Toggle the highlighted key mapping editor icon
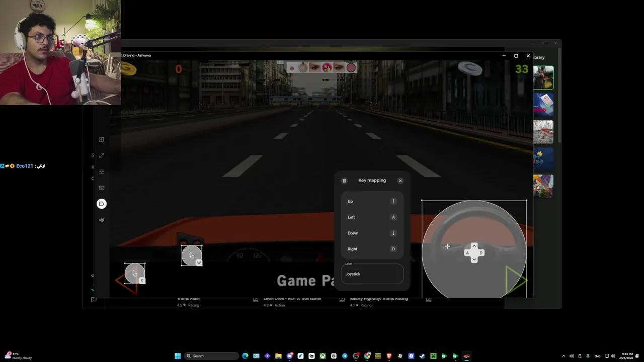Screen dimensions: 644x362 [x=102, y=204]
